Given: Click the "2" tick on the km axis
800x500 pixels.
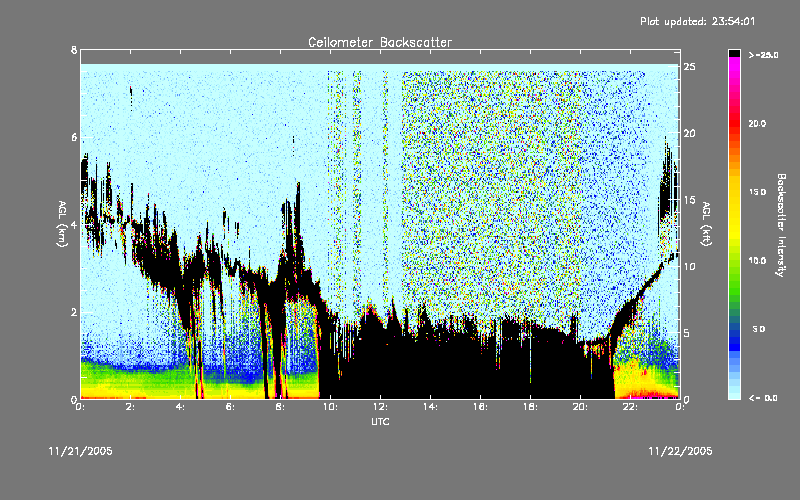Looking at the screenshot, I should 74,312.
